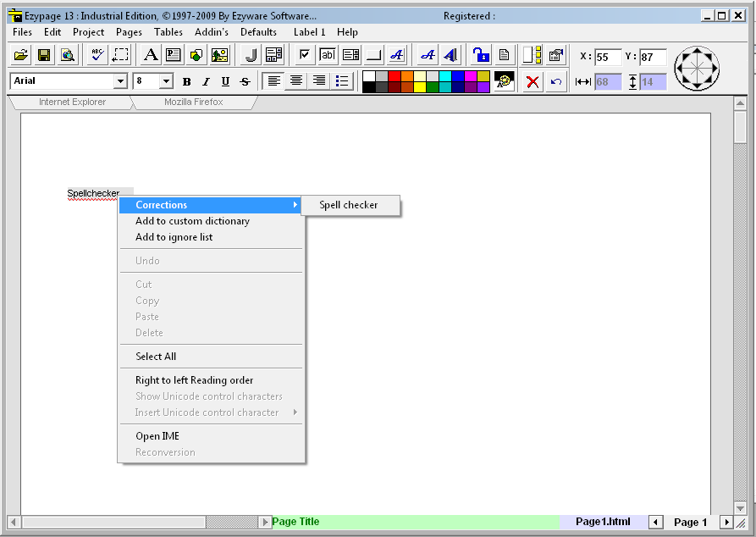The width and height of the screenshot is (756, 537).
Task: Expand the Corrections submenu
Action: coord(210,205)
